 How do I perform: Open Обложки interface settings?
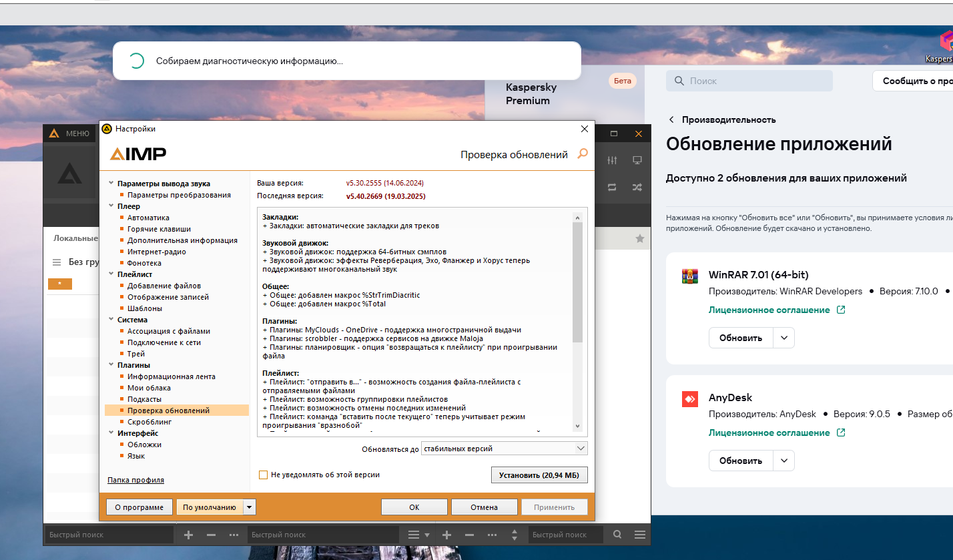tap(144, 445)
